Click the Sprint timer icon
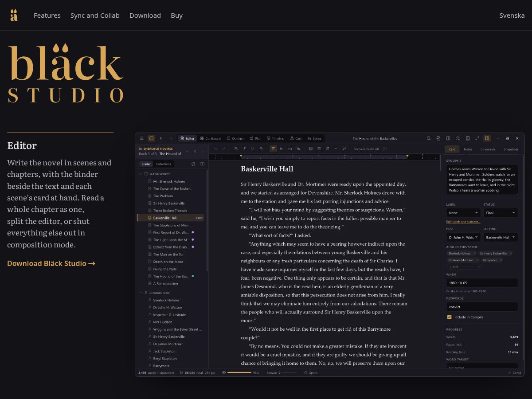The height and width of the screenshot is (399, 532). pyautogui.click(x=306, y=373)
